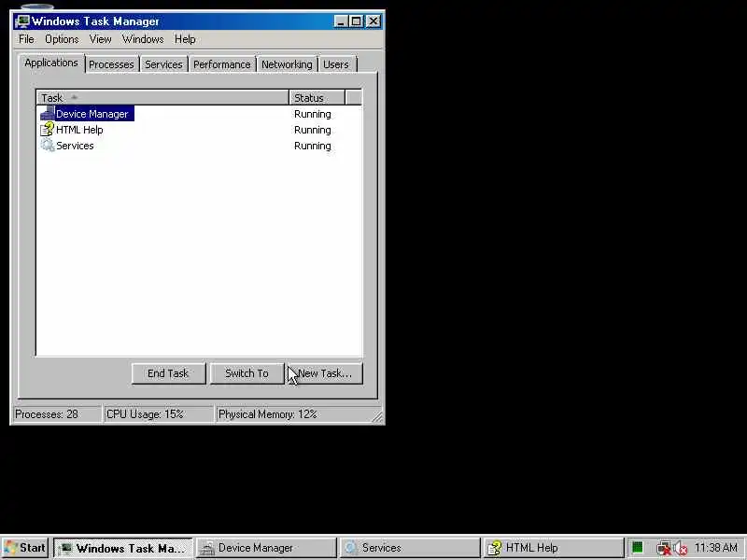This screenshot has height=560, width=747.
Task: Click the network disconnected tray icon
Action: coord(664,548)
